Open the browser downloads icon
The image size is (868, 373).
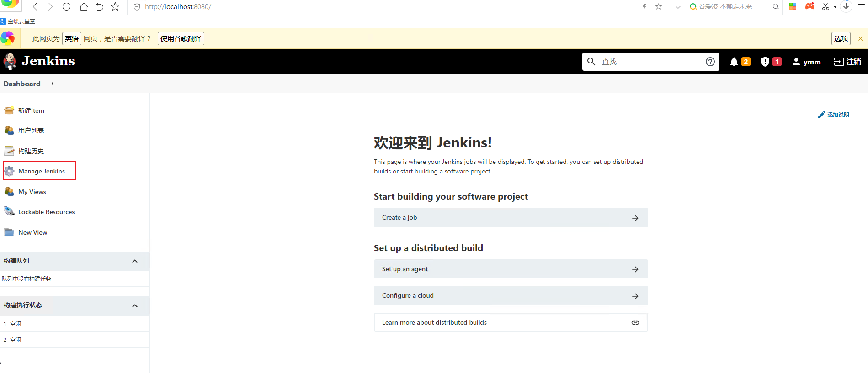click(x=846, y=6)
